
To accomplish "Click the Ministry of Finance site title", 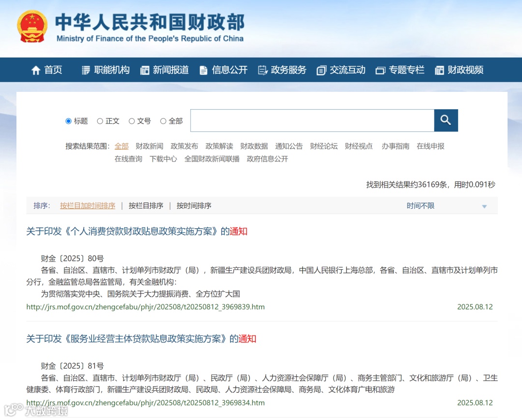I will 150,27.
